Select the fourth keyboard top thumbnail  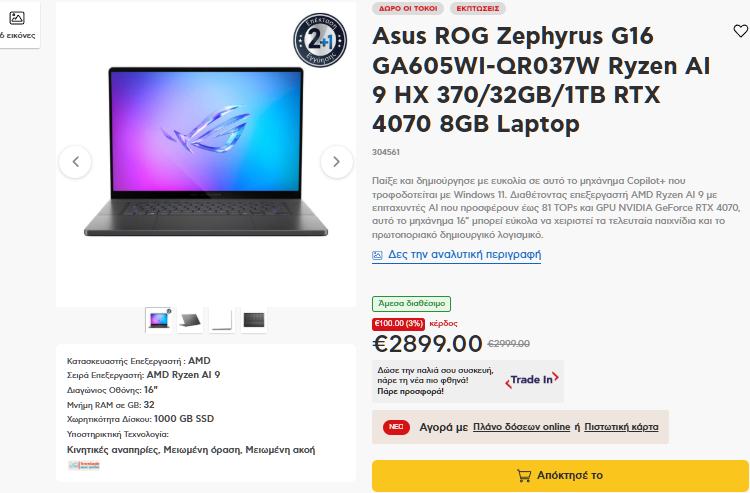pos(254,320)
